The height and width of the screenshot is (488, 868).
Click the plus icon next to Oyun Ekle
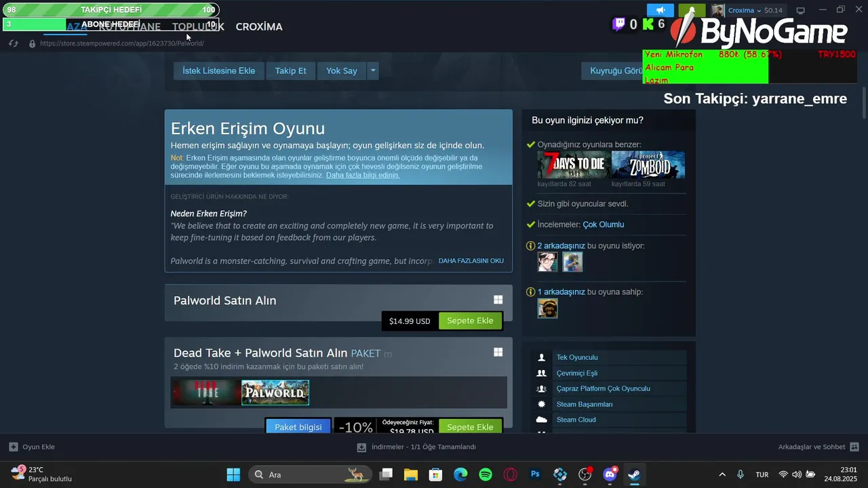tap(13, 447)
